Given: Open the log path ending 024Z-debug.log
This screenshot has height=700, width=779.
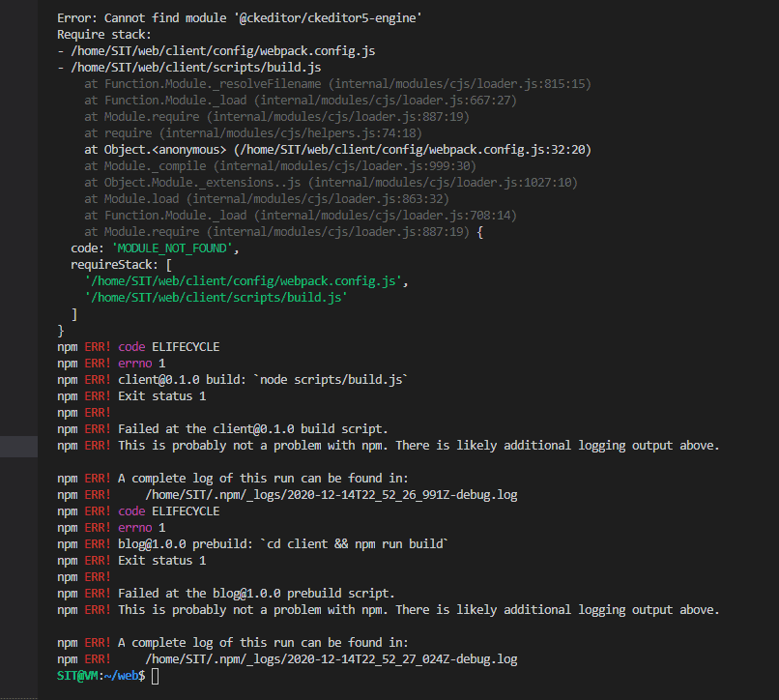Looking at the screenshot, I should point(331,658).
